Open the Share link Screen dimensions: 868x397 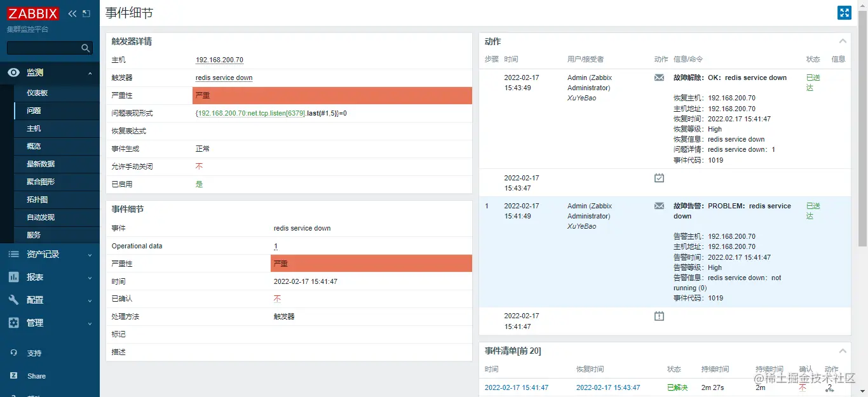click(x=36, y=376)
